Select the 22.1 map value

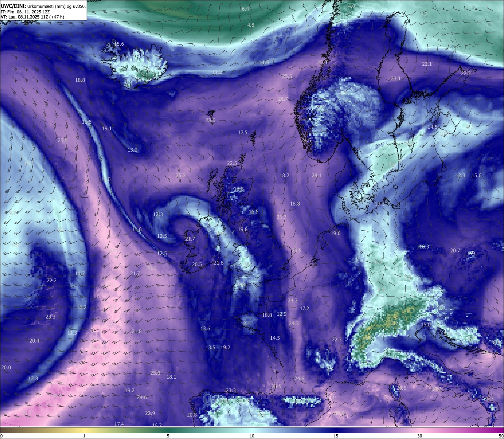(427, 64)
